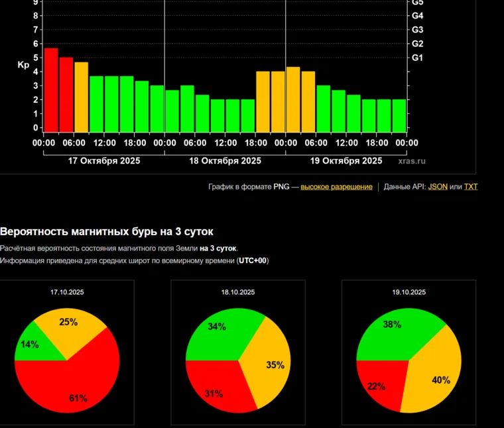Click the G1 storm level axis label
Image resolution: width=504 pixels, height=428 pixels.
click(417, 58)
